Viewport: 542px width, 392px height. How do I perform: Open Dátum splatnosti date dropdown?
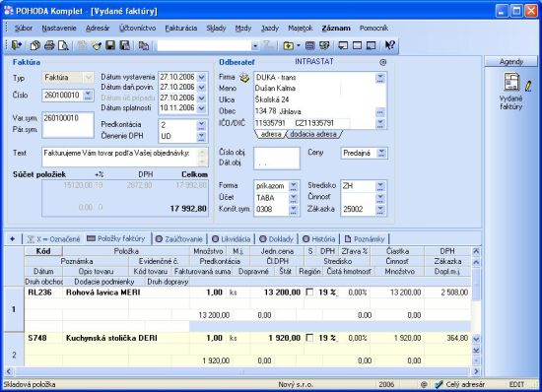202,108
